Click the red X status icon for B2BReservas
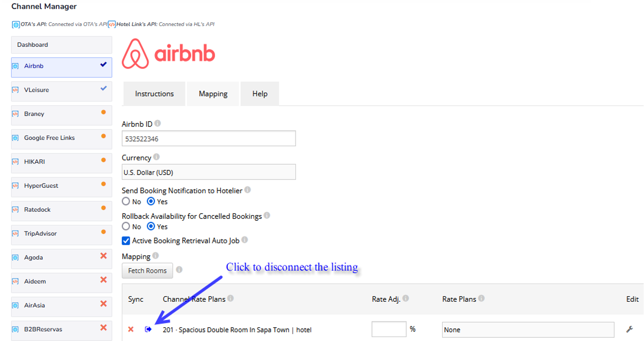 pos(103,328)
